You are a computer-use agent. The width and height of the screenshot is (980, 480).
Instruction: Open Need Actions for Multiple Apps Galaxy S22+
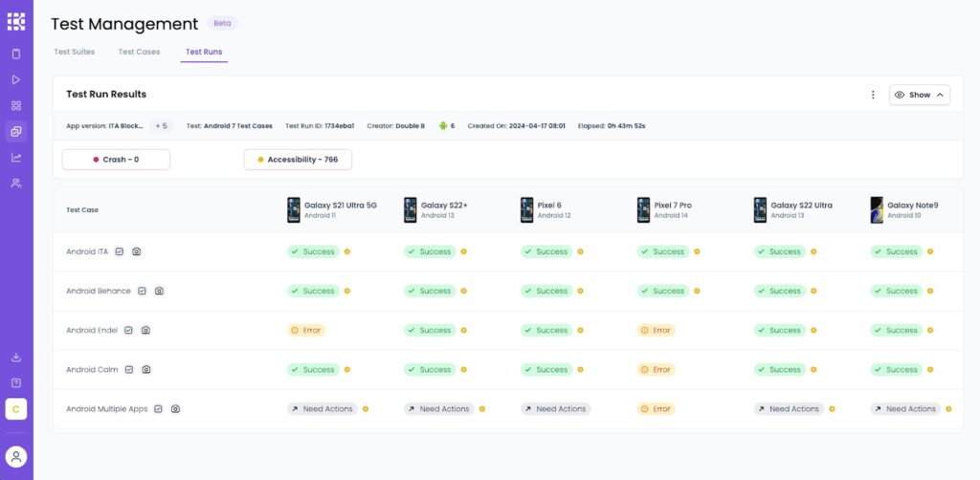click(438, 409)
